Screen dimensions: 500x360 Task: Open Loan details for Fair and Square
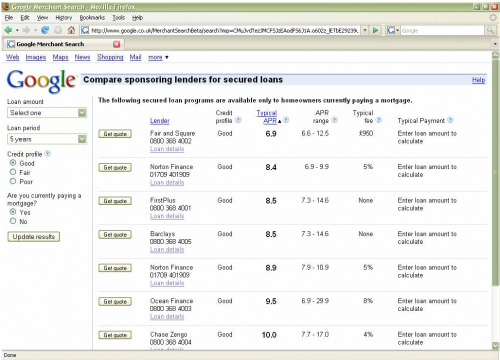(167, 149)
